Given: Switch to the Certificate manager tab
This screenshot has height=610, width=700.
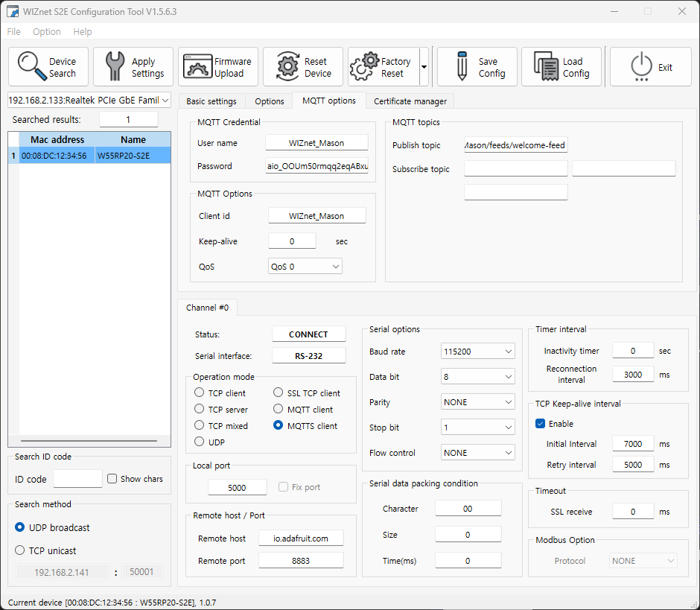Looking at the screenshot, I should point(410,101).
